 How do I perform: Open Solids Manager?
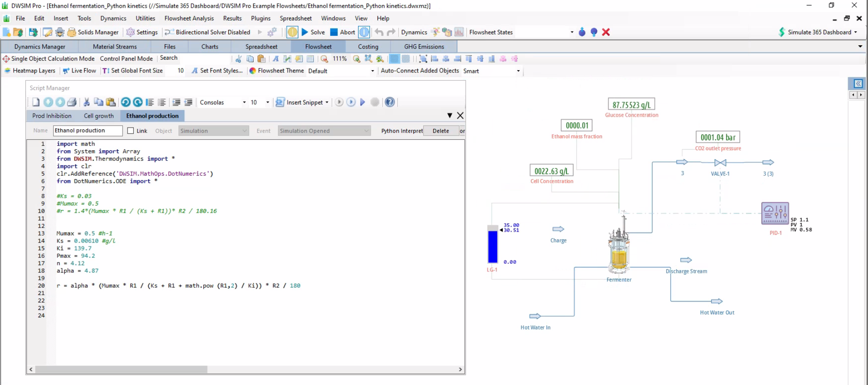93,32
